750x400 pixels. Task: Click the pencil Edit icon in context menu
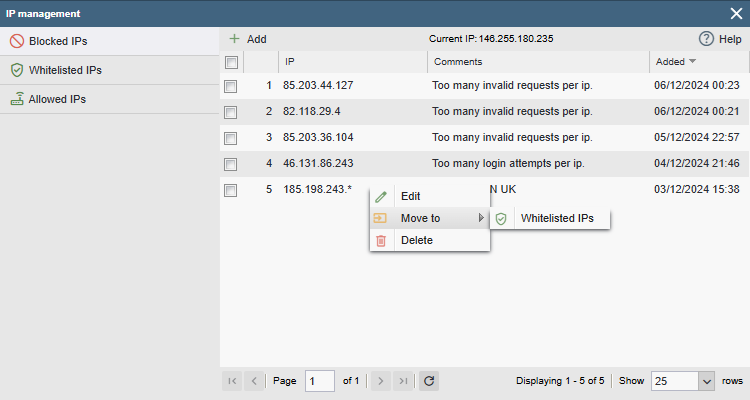pos(381,196)
